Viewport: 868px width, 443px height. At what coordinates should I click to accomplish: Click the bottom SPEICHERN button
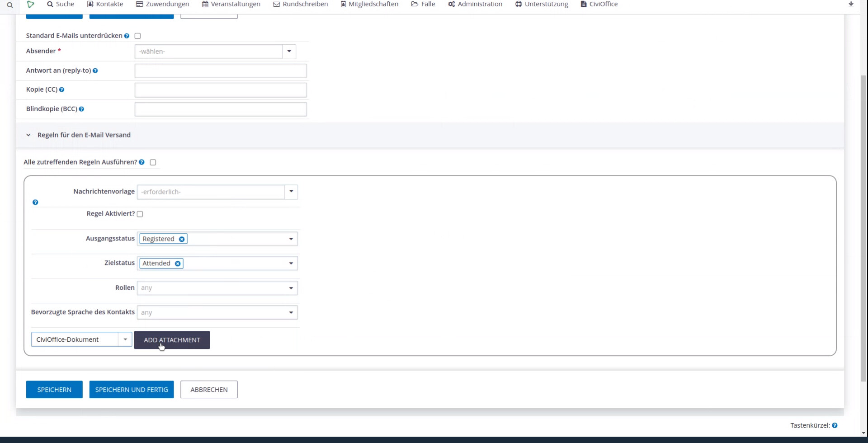point(54,390)
